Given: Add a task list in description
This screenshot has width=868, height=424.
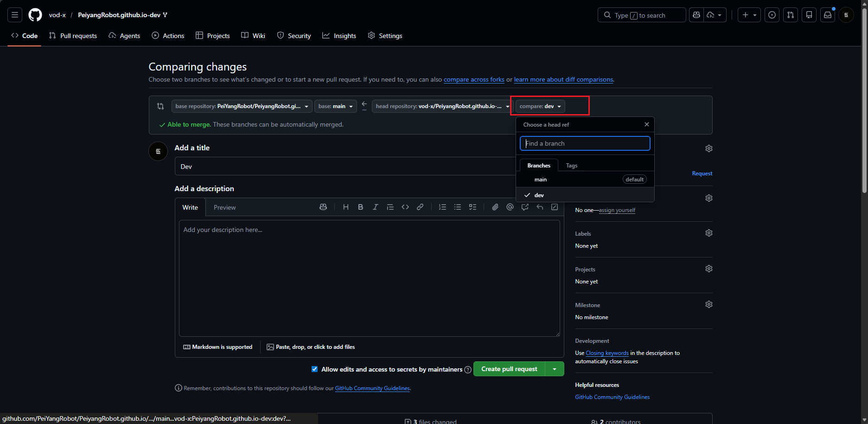Looking at the screenshot, I should pyautogui.click(x=472, y=207).
